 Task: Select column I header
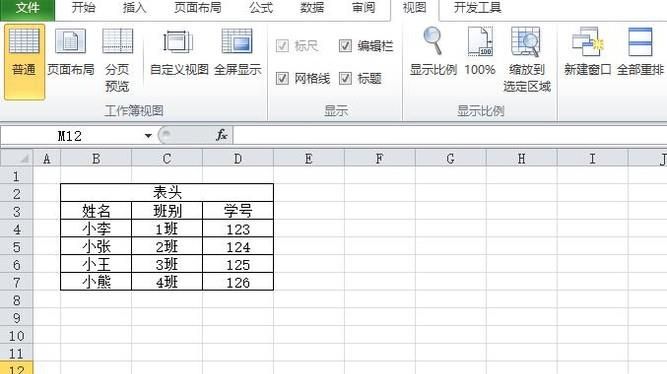point(593,159)
